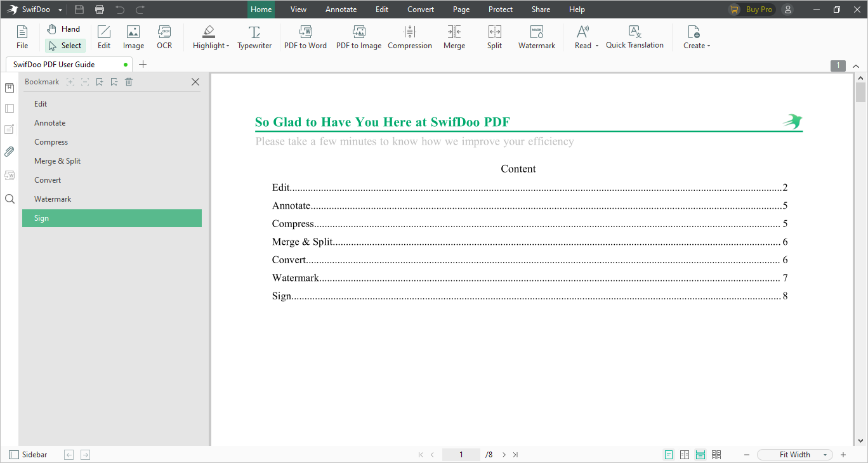
Task: Open the attachments paperclip icon
Action: point(10,152)
